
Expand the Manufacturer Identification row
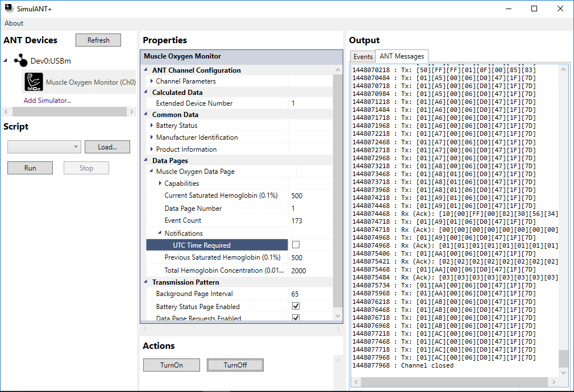[152, 137]
